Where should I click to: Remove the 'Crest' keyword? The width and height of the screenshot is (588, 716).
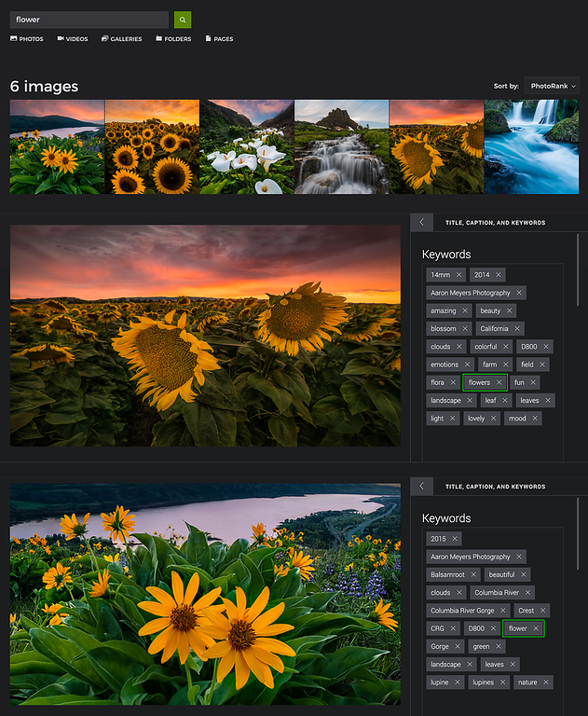coord(542,611)
